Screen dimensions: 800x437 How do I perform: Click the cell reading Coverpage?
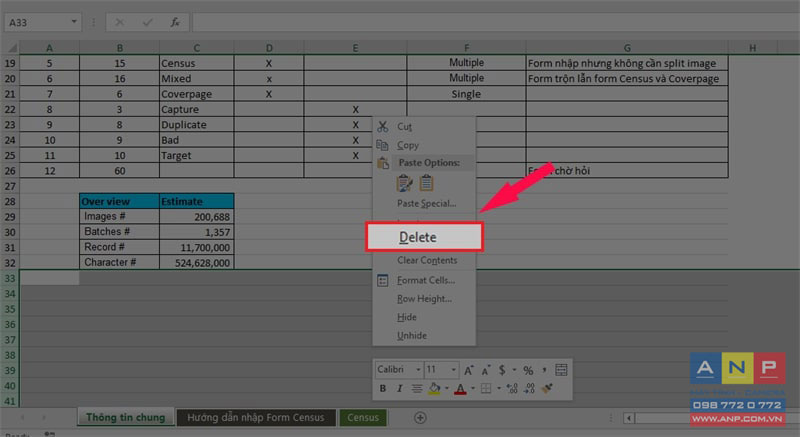(196, 94)
